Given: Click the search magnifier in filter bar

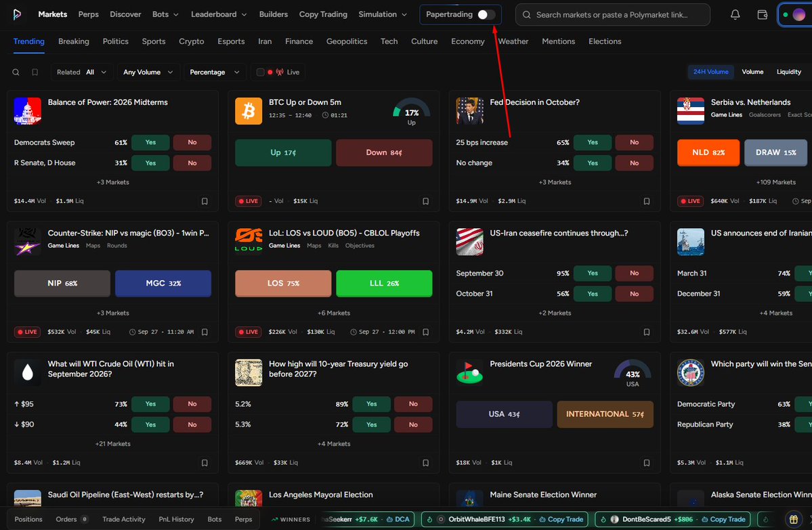Looking at the screenshot, I should point(16,72).
